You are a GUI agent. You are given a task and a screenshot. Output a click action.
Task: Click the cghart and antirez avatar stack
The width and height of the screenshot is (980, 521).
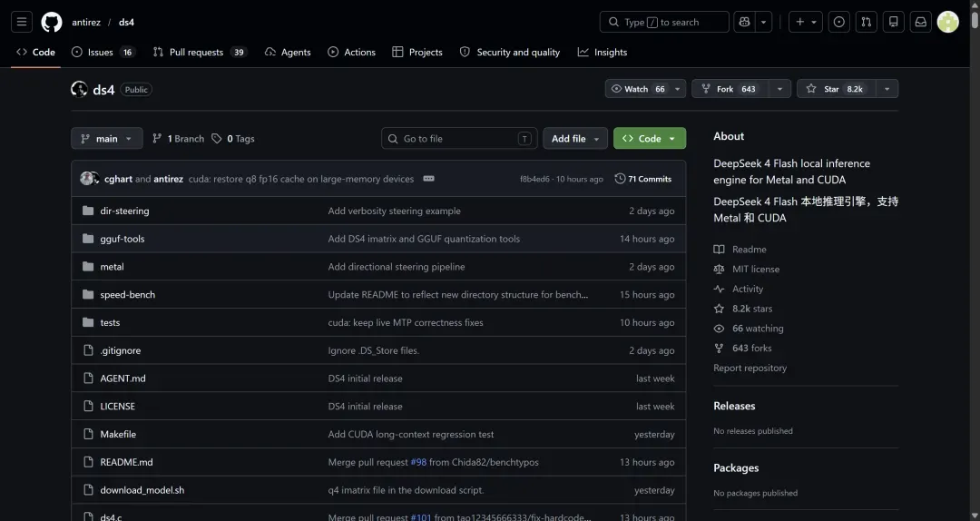point(89,179)
